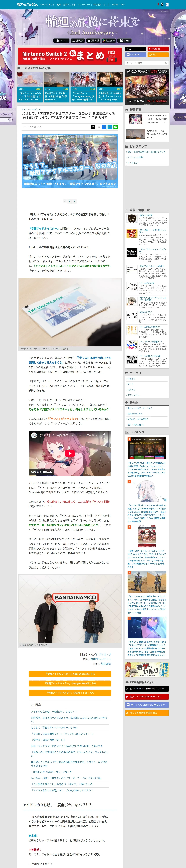The image size is (186, 868).
Task: Jump to 『学マス』の設計思想って、何？ entry
Action: (48, 740)
